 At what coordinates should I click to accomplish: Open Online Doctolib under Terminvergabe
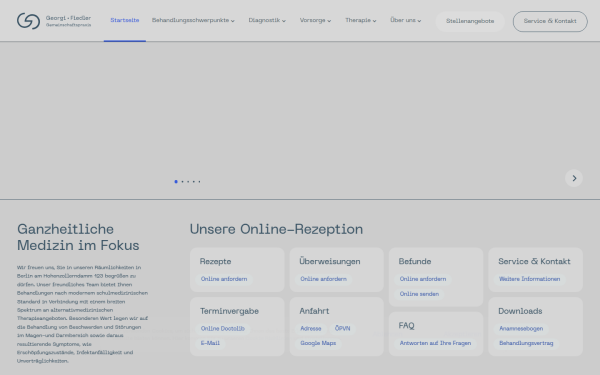coord(223,328)
